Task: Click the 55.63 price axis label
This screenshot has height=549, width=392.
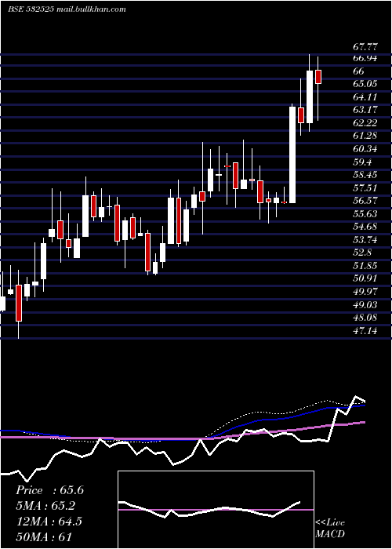Action: (365, 214)
